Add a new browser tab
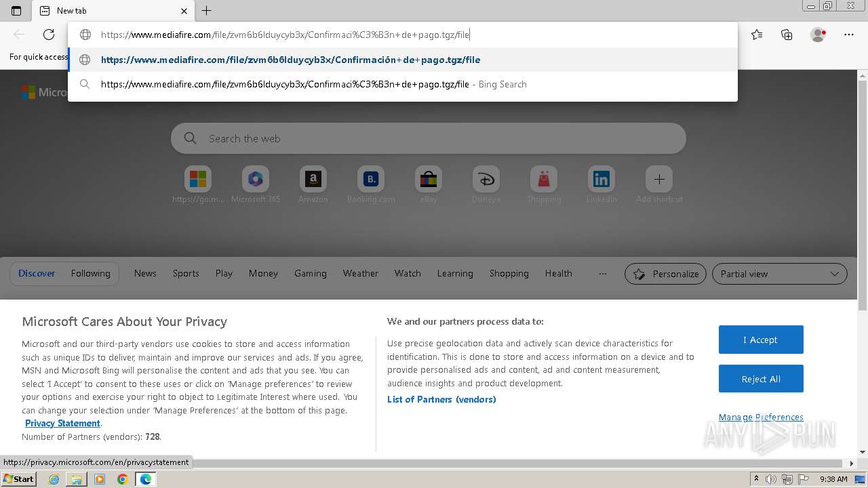The height and width of the screenshot is (488, 868). pyautogui.click(x=207, y=11)
